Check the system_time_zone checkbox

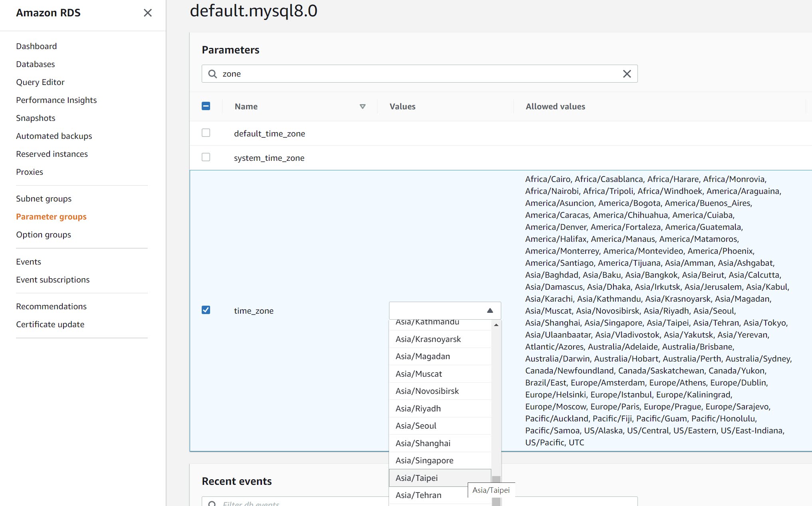(206, 157)
